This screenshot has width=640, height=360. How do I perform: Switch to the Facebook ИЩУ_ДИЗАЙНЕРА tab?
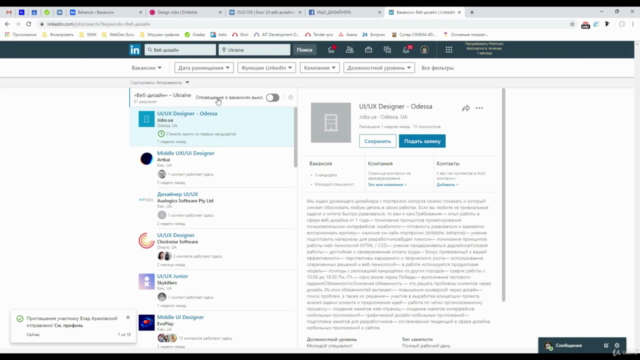[x=345, y=12]
